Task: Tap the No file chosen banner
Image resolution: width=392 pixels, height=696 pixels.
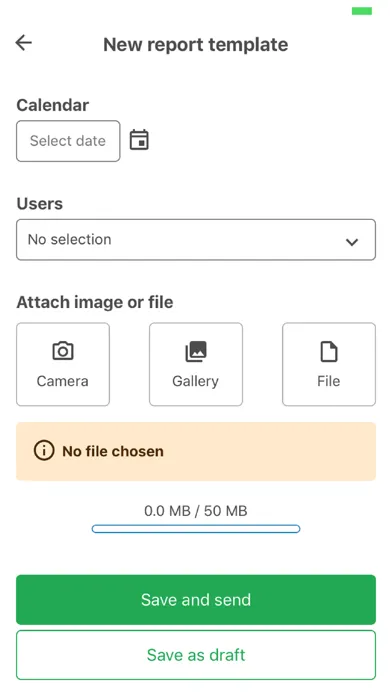Action: 196,451
